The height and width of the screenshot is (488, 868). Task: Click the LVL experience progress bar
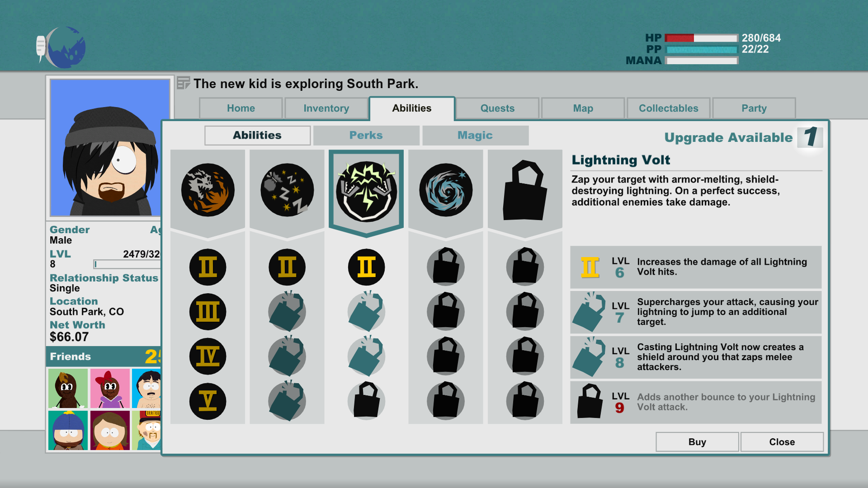click(127, 264)
